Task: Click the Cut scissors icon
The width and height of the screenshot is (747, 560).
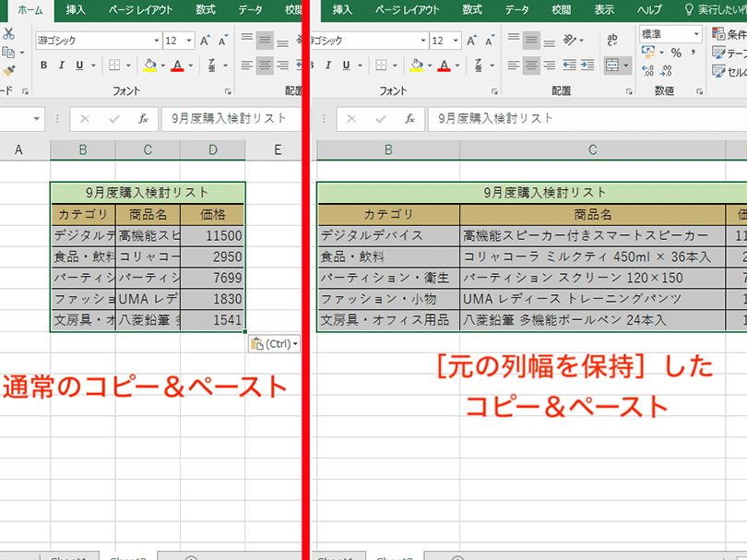Action: coord(8,34)
